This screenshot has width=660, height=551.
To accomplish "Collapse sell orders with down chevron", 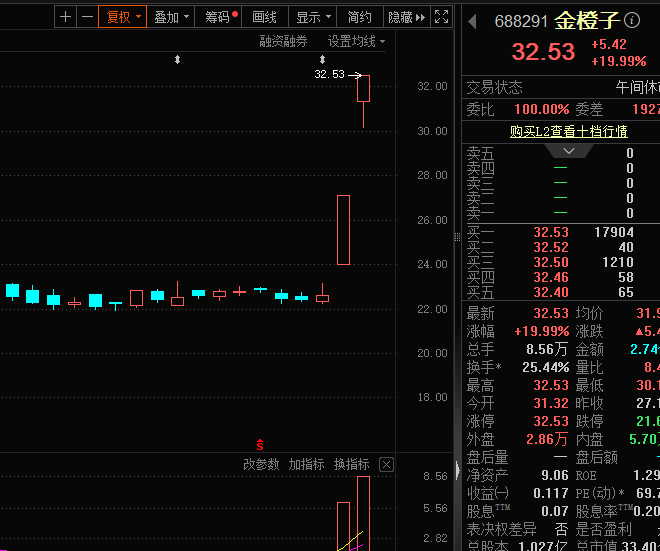I will pyautogui.click(x=569, y=151).
